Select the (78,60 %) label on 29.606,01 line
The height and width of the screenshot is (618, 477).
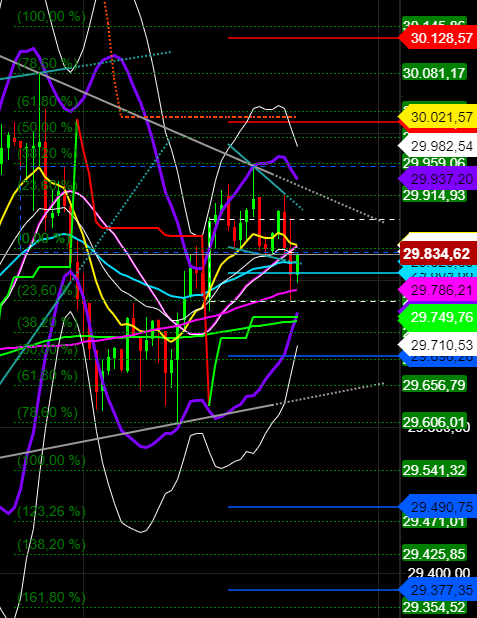(48, 413)
